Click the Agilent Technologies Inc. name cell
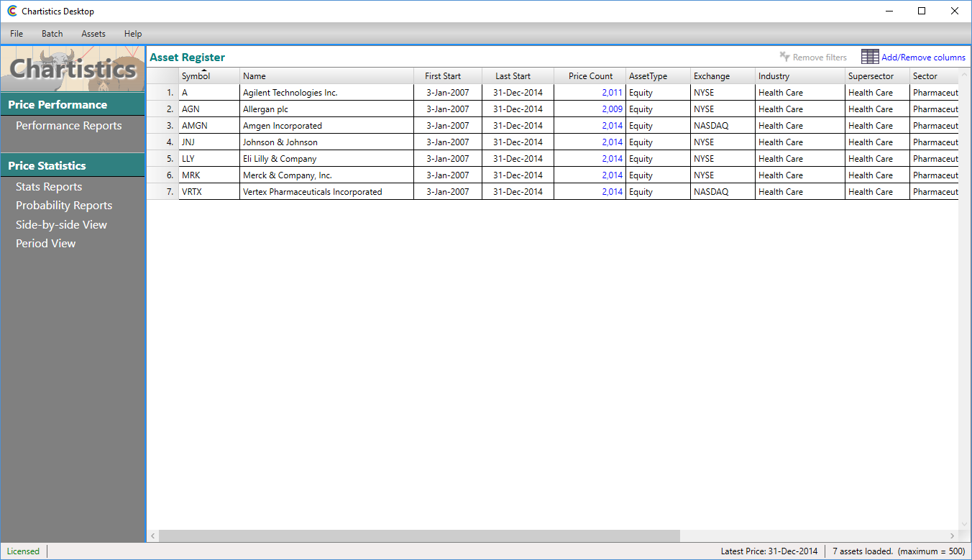 (327, 93)
